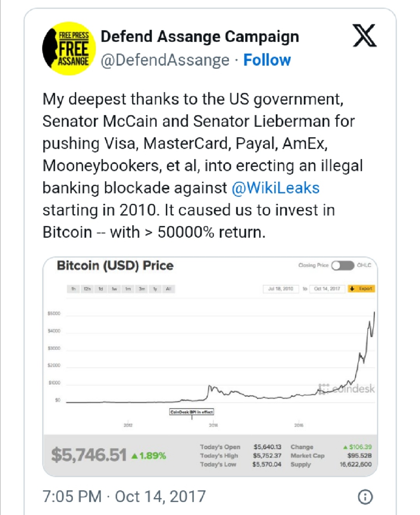This screenshot has height=515, width=420.
Task: Click the @DefendAssange handle
Action: [165, 60]
